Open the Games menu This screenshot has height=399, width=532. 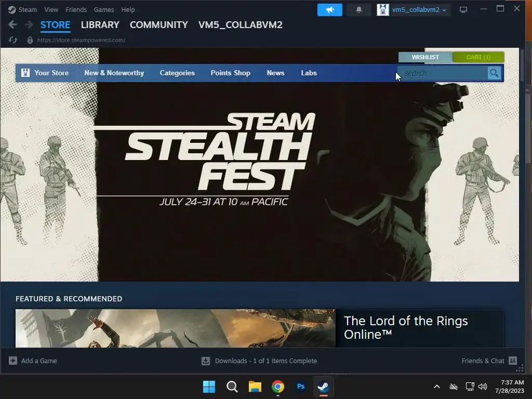click(104, 9)
